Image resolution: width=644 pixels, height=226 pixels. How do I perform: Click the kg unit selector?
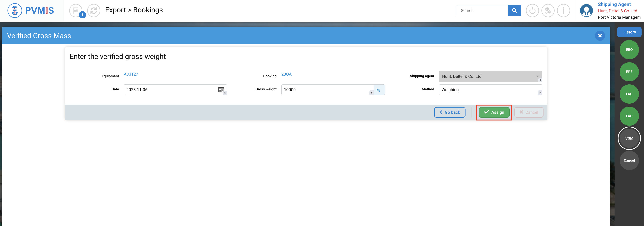pos(379,90)
